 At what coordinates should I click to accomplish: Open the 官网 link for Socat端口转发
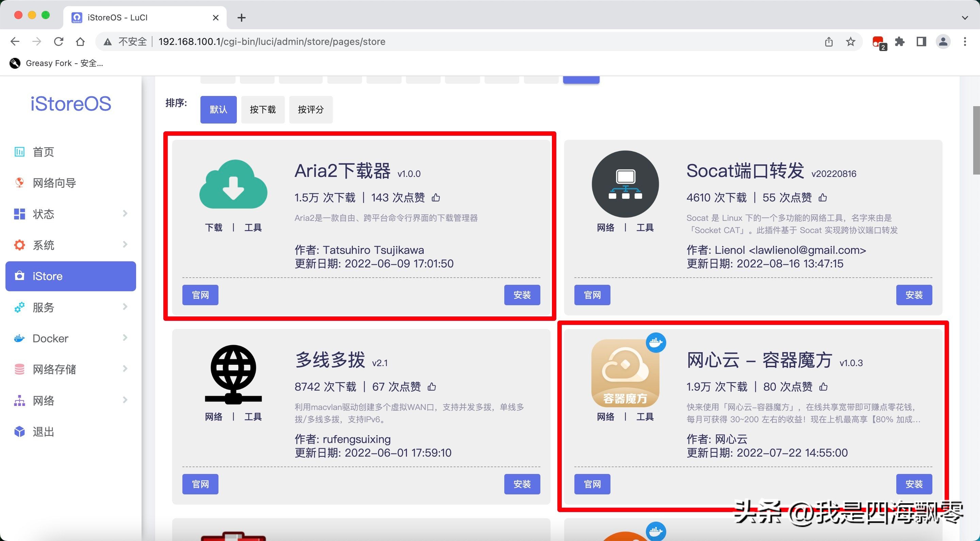(592, 295)
